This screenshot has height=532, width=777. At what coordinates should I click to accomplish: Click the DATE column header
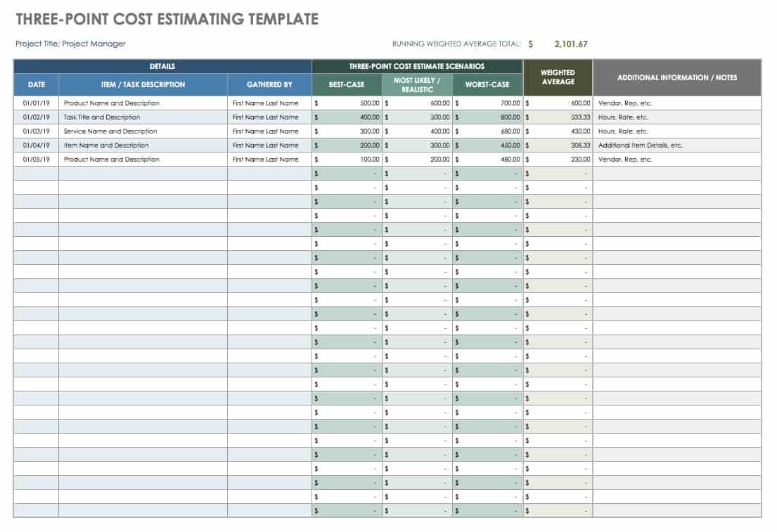(35, 84)
